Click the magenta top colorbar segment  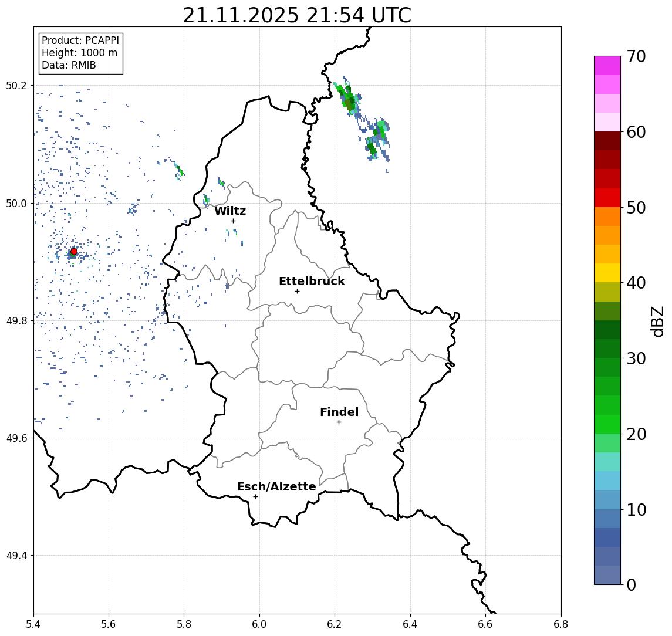tap(607, 66)
